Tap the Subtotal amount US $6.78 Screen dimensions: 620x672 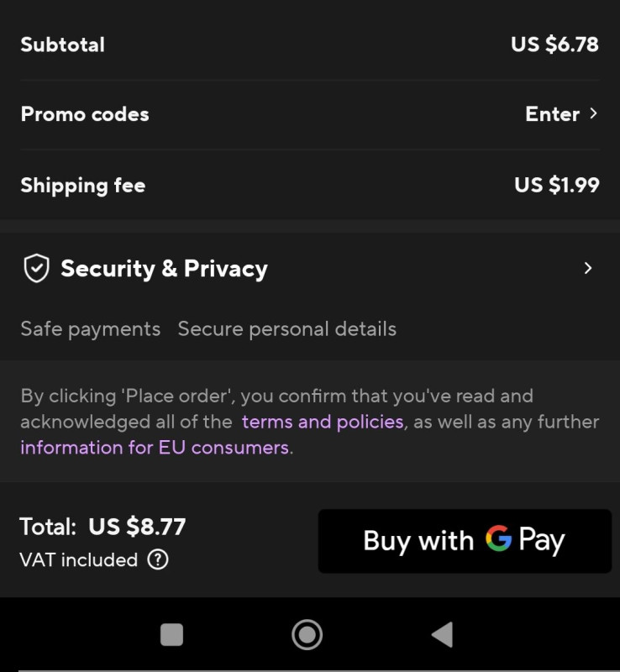554,45
